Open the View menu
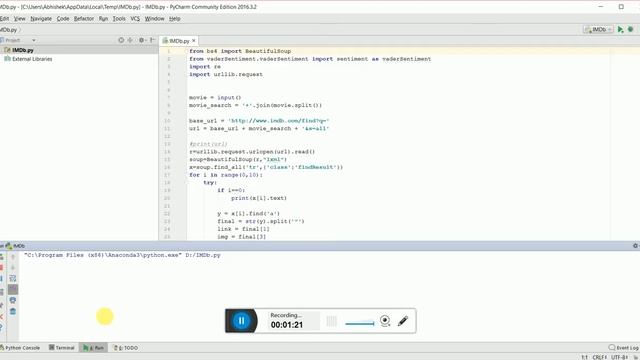Screen dimensions: 640x360 tap(20, 19)
